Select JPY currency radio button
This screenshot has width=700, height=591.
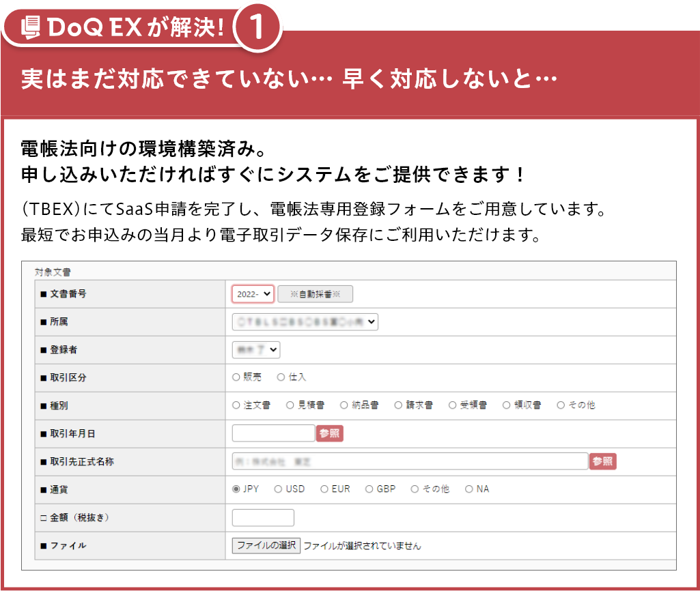point(236,489)
